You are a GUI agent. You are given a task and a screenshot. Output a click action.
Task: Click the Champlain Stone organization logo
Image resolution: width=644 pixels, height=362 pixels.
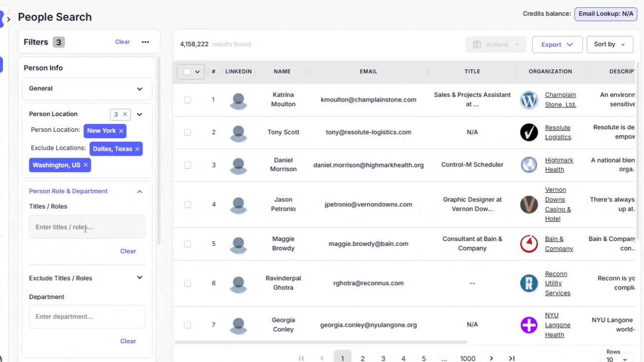[529, 100]
